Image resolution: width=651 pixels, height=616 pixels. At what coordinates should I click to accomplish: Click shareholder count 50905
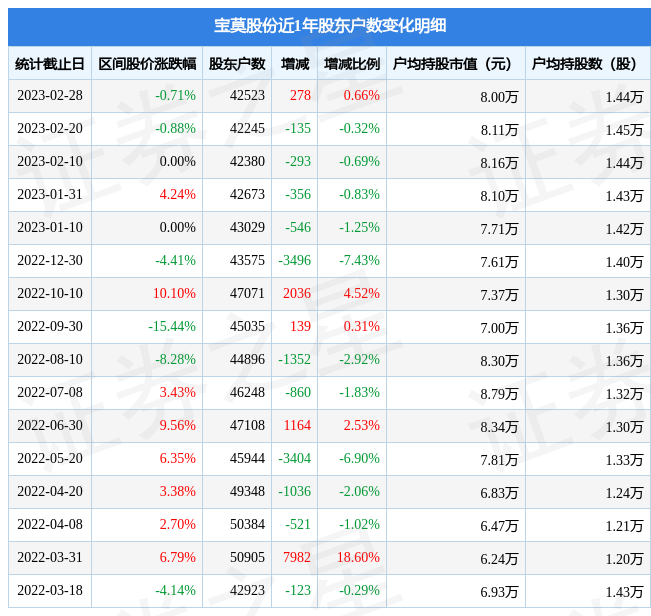[247, 557]
